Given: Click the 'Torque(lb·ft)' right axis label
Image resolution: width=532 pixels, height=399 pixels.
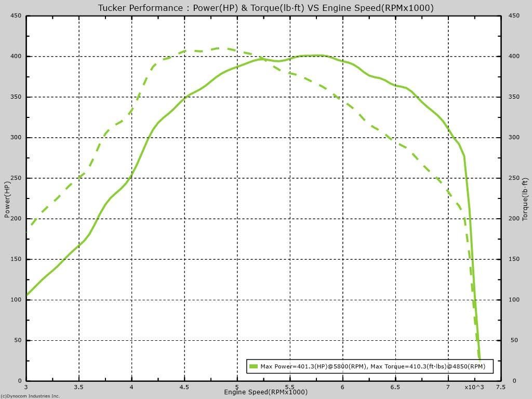Looking at the screenshot, I should tap(525, 199).
